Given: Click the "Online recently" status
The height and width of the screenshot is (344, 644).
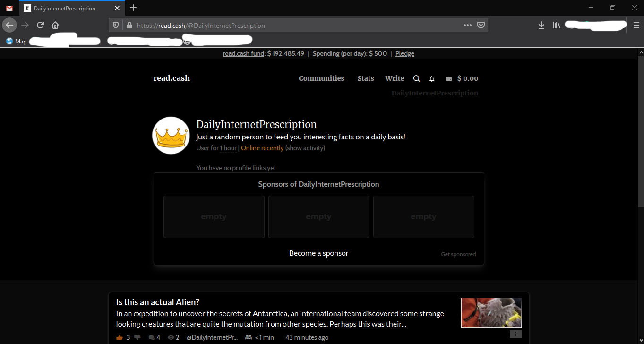Looking at the screenshot, I should point(262,148).
